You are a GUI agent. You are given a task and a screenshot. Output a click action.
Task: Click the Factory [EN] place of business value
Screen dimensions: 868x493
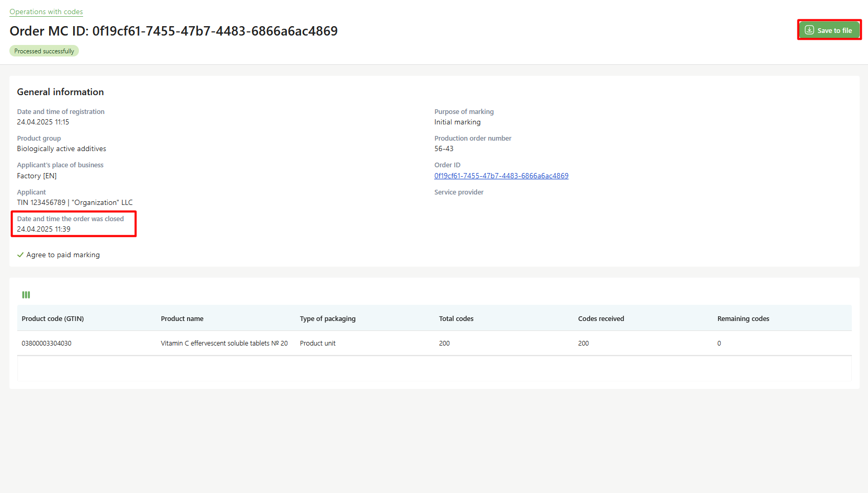pyautogui.click(x=37, y=176)
